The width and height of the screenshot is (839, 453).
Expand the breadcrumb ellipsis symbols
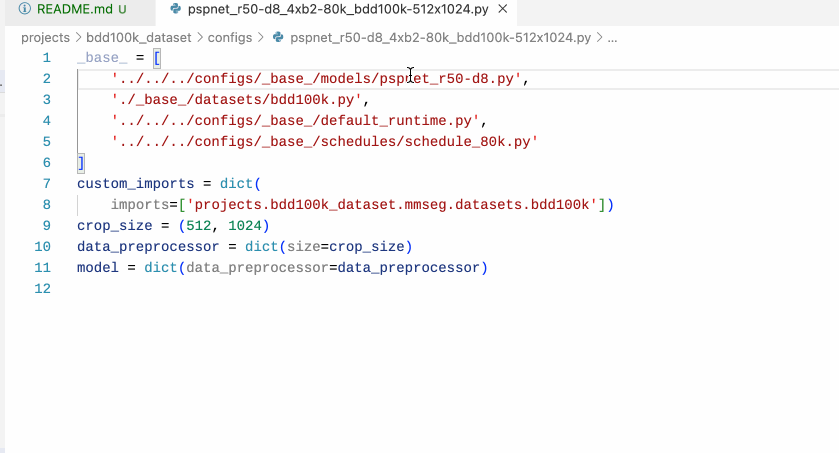pos(613,38)
